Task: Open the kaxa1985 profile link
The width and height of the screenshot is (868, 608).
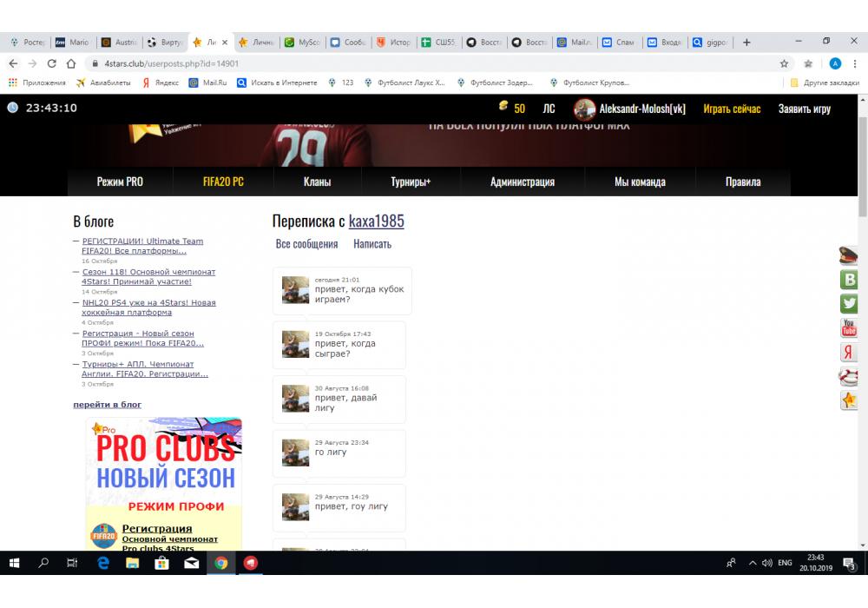Action: [x=376, y=221]
